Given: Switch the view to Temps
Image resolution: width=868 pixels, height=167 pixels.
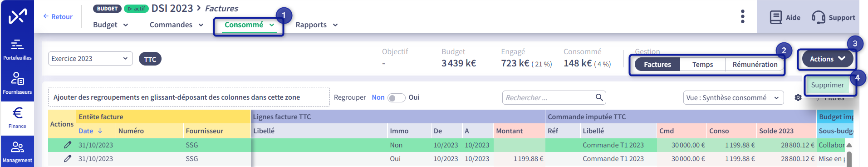Looking at the screenshot, I should (x=702, y=65).
